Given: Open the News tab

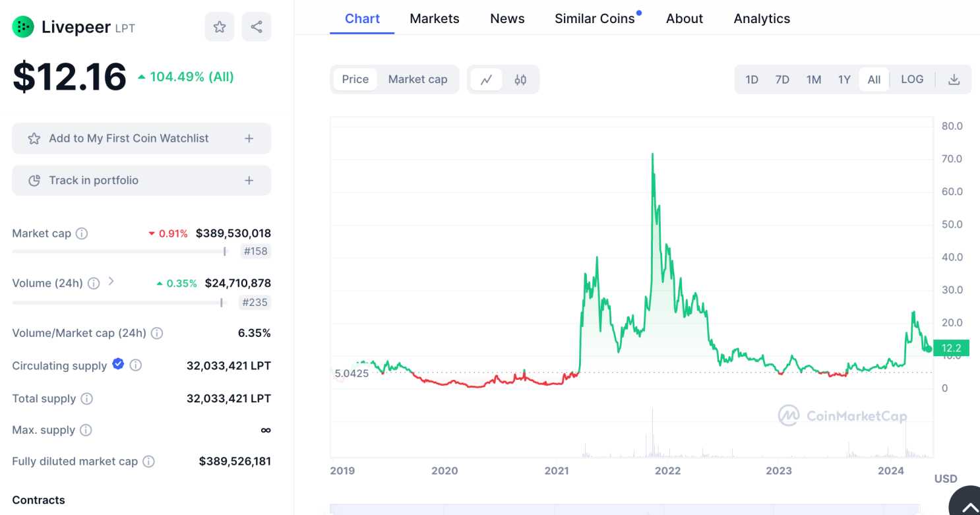Looking at the screenshot, I should [507, 18].
